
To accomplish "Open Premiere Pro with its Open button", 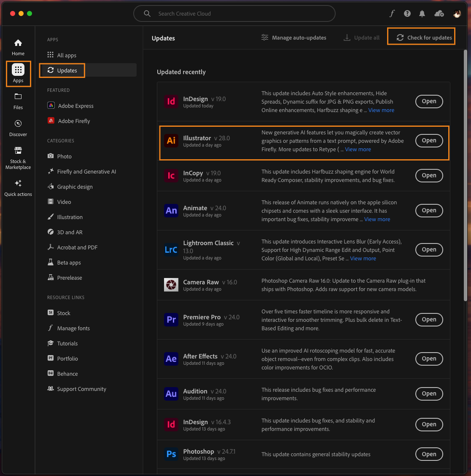I will (429, 319).
